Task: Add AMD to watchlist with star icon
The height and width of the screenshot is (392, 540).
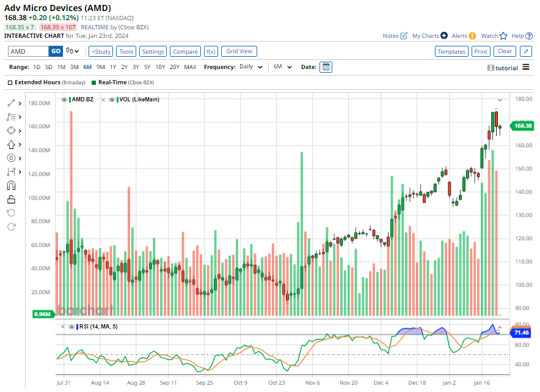Action: [503, 36]
